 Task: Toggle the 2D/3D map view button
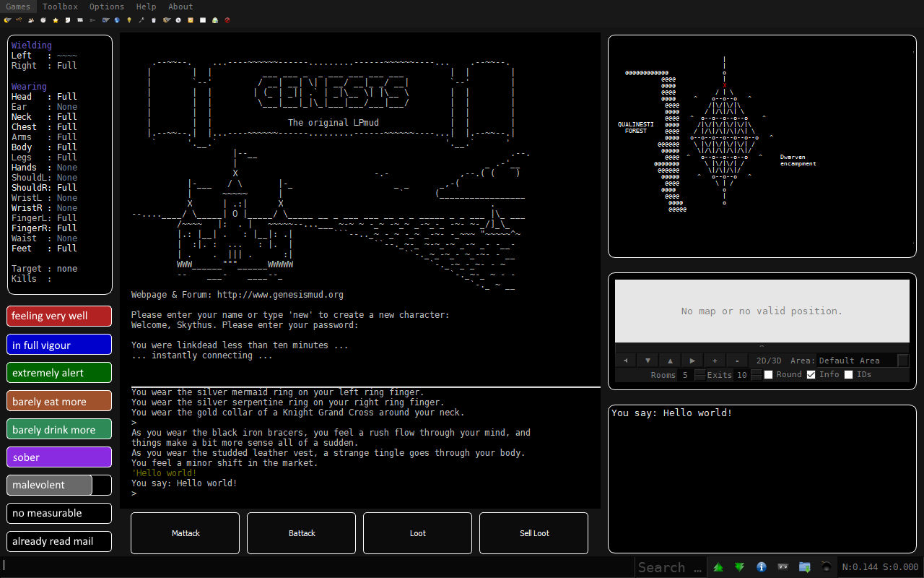pos(768,361)
